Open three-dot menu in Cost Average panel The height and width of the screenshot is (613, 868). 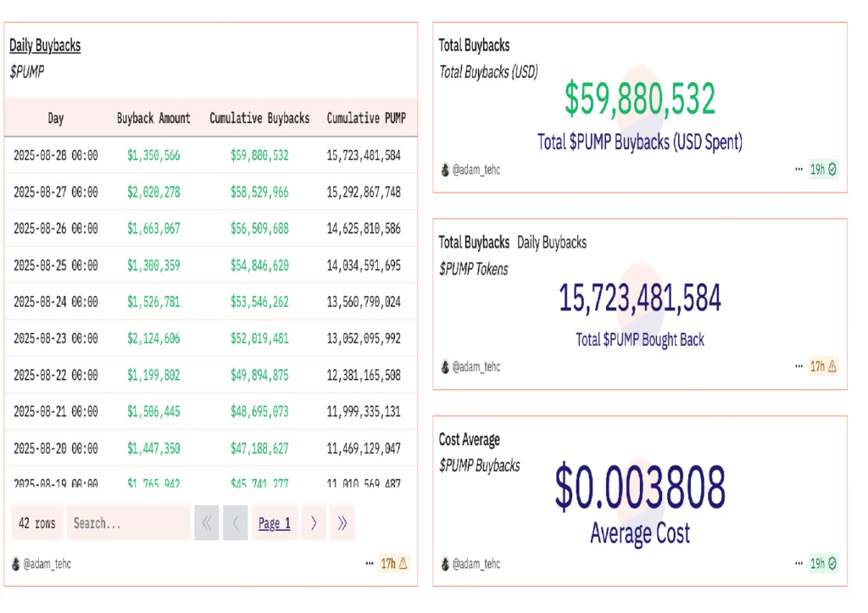point(798,563)
